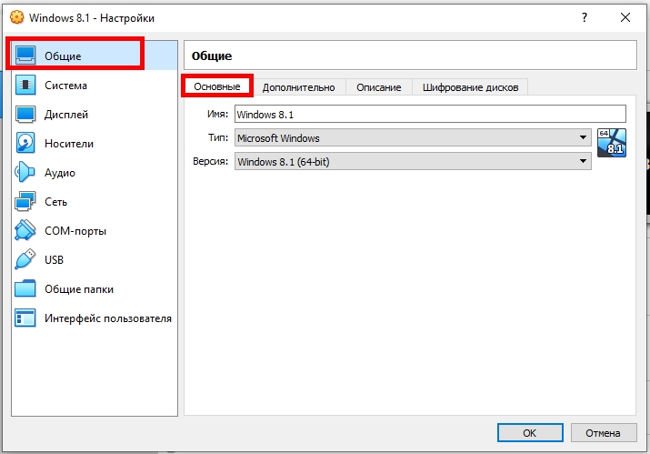Screen dimensions: 650x454
Task: Select the Общие label in sidebar
Action: 63,56
